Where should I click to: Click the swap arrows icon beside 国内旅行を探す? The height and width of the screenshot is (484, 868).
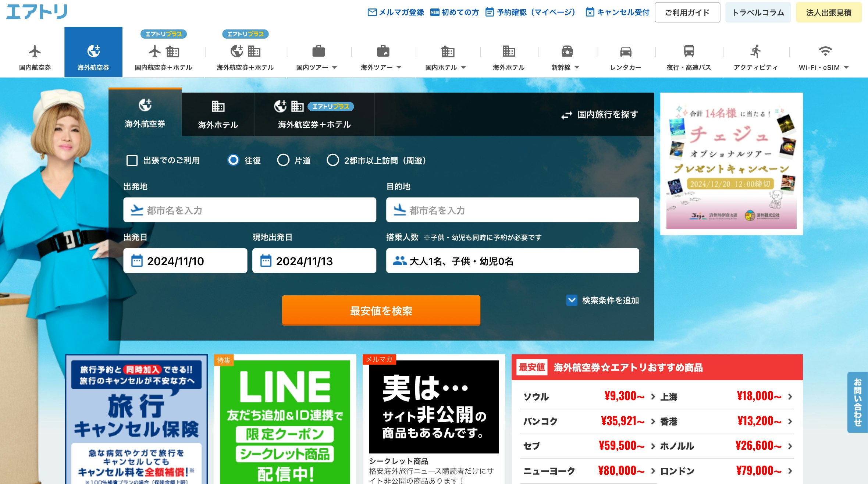[566, 115]
